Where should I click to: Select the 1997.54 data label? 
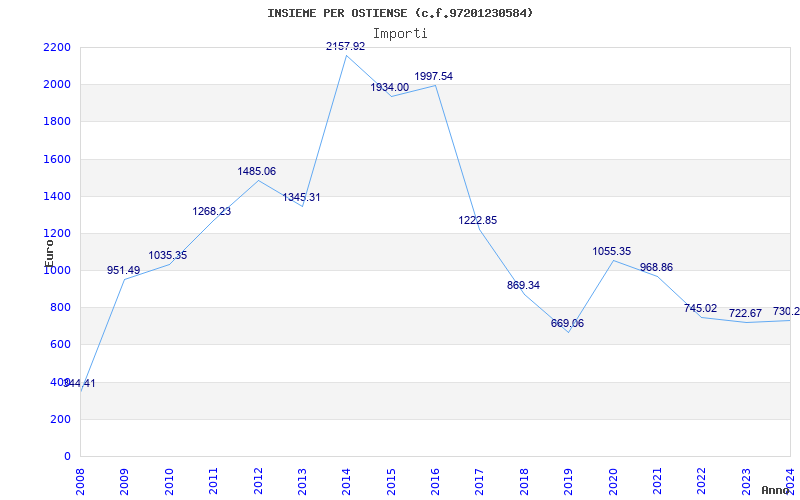pos(434,77)
